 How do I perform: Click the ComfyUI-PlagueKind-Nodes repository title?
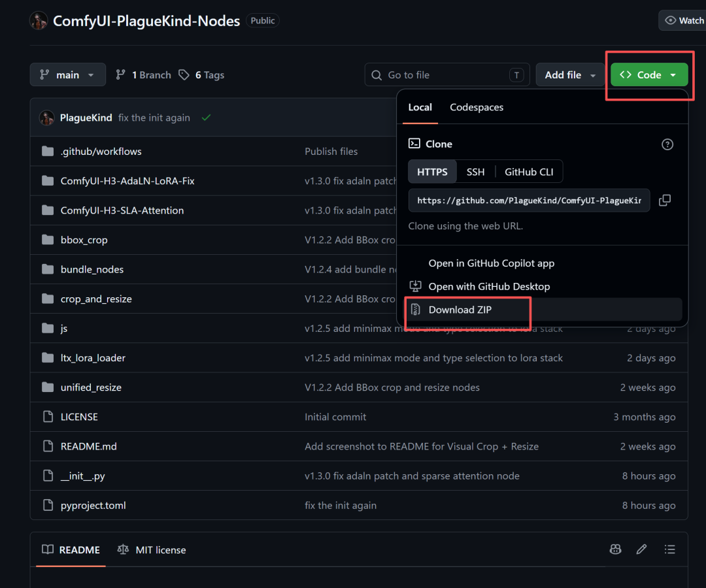146,21
